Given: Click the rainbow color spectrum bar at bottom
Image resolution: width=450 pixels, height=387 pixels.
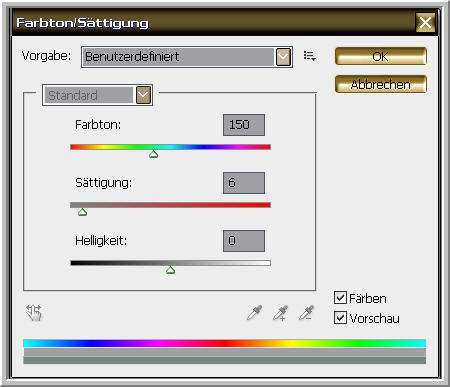Looking at the screenshot, I should click(225, 343).
